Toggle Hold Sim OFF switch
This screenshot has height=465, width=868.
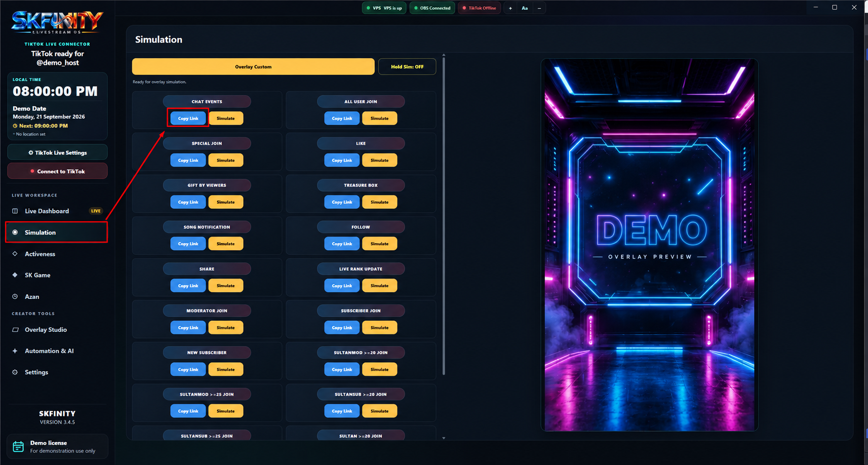point(407,66)
